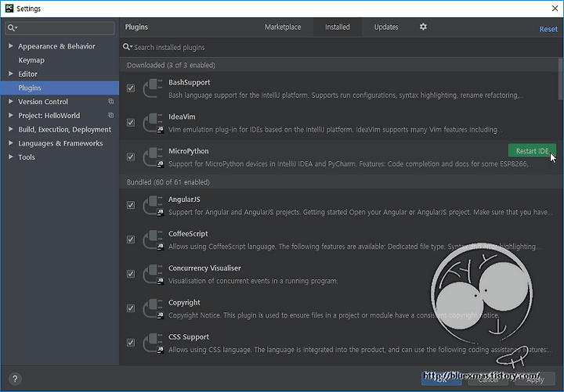Click the Copyright plugin icon
564x392 pixels.
pyautogui.click(x=154, y=308)
